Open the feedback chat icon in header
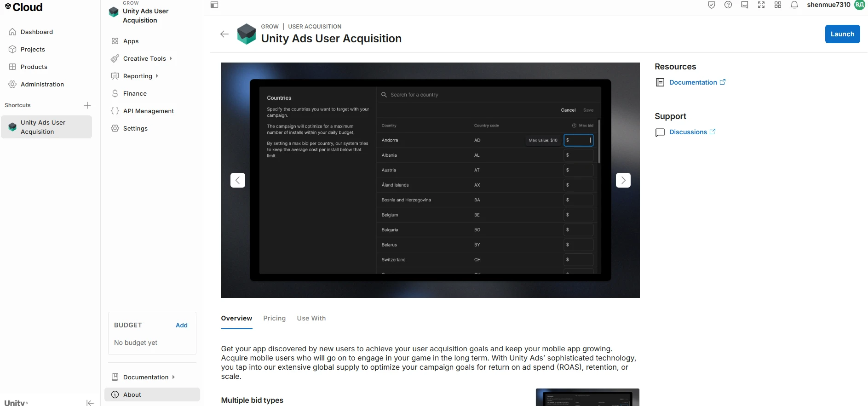This screenshot has height=406, width=868. coord(745,5)
